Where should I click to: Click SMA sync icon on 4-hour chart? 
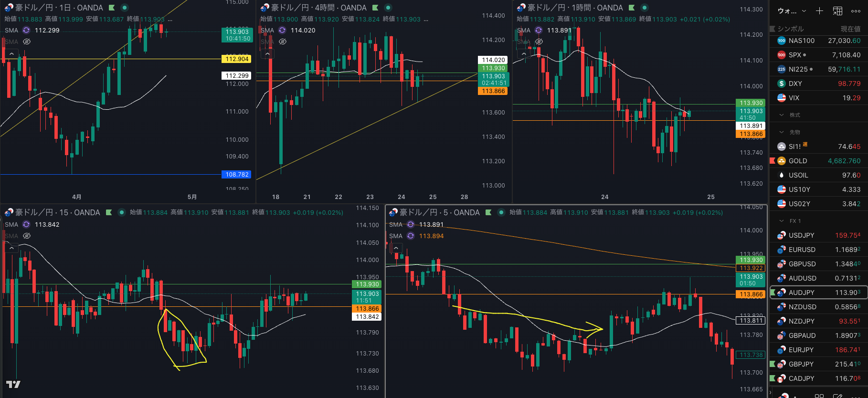[x=282, y=30]
